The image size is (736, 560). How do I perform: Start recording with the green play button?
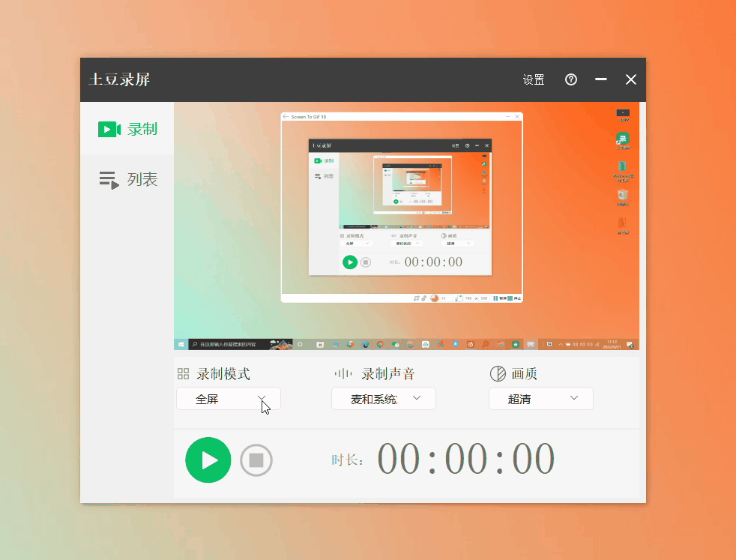pos(208,460)
